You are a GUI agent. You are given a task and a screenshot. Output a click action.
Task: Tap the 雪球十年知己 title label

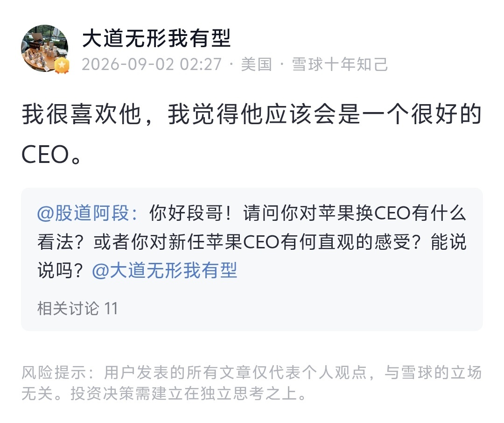(340, 64)
